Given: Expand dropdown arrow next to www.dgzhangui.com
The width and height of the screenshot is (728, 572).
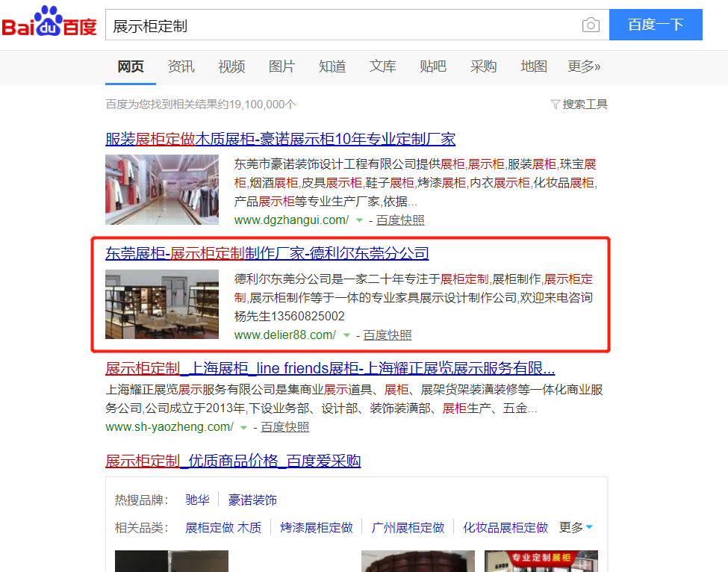Looking at the screenshot, I should 359,220.
